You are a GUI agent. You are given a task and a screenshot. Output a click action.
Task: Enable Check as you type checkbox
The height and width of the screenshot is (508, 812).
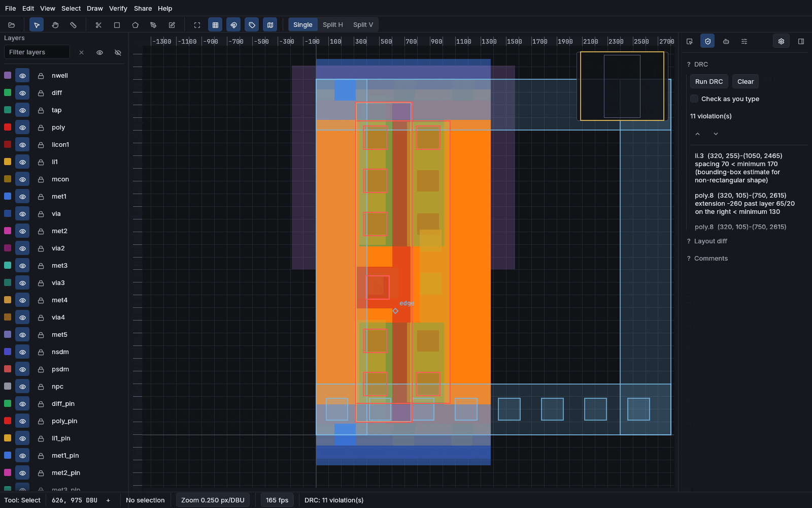pyautogui.click(x=694, y=99)
